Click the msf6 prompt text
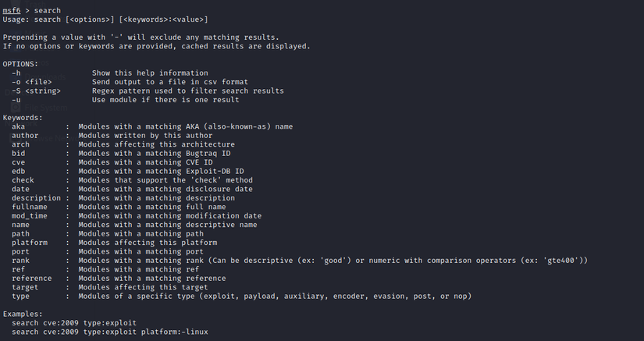The width and height of the screenshot is (644, 341). [12, 9]
